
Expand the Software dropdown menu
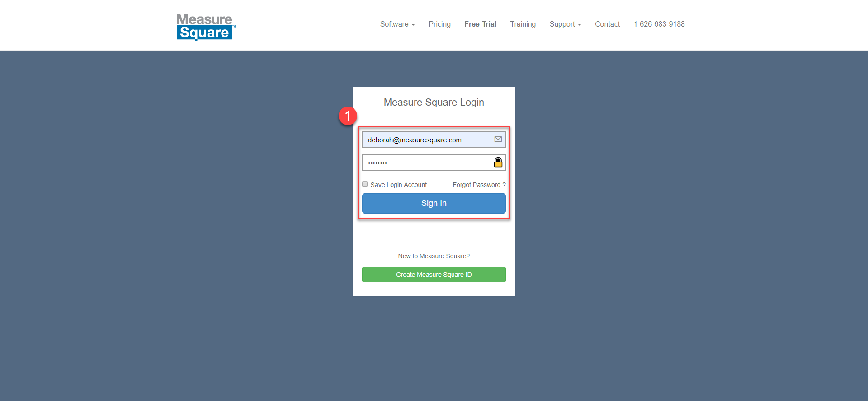point(397,24)
